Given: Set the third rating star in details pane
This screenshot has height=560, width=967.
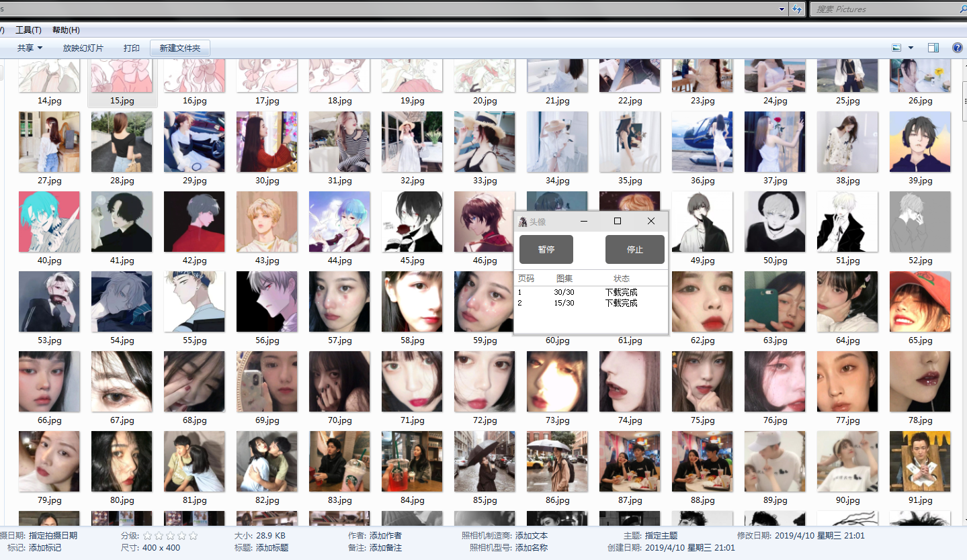Looking at the screenshot, I should click(x=170, y=536).
